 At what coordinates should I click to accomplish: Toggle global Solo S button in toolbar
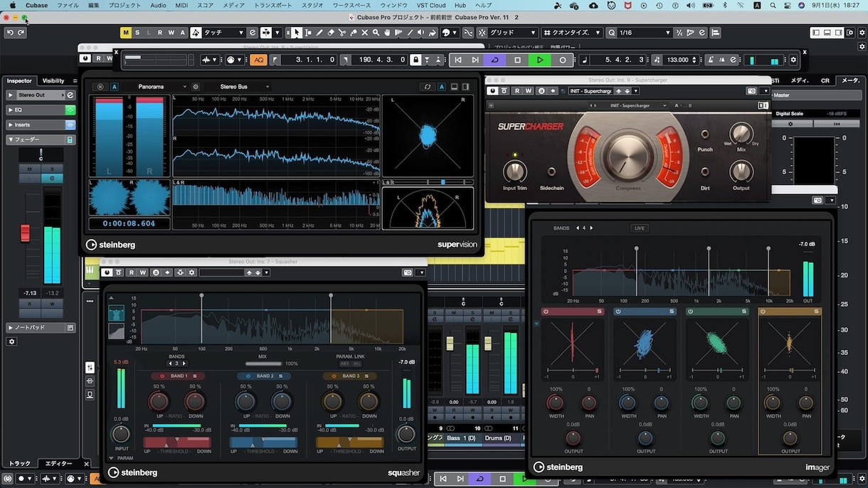click(x=137, y=33)
